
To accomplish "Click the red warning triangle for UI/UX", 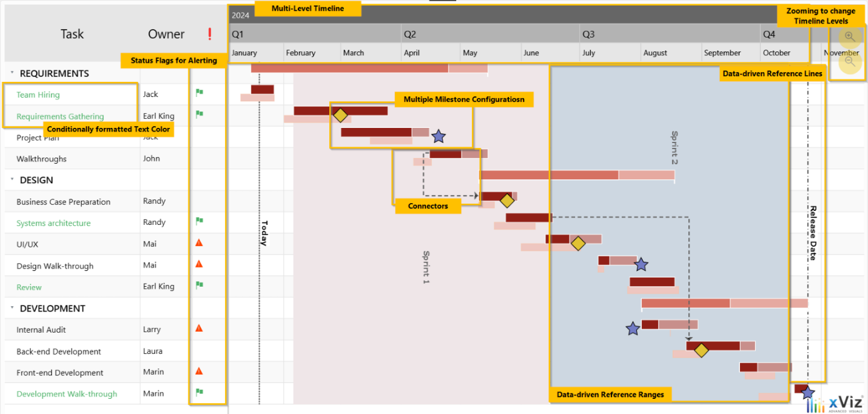I will [199, 243].
